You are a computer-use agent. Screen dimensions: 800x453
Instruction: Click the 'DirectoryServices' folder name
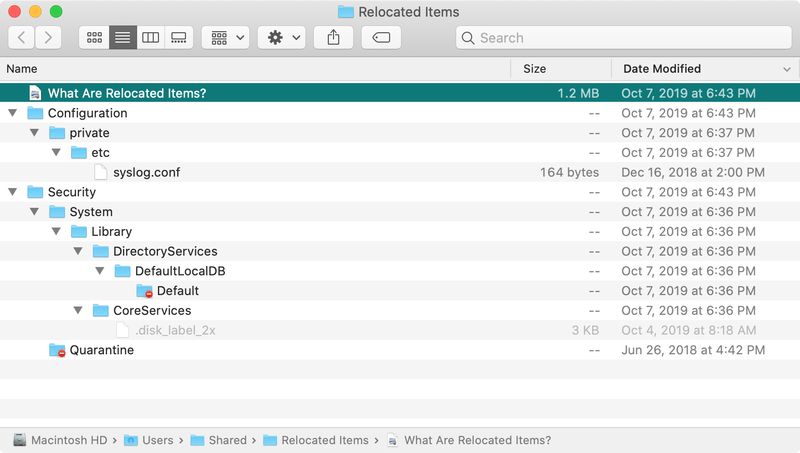point(165,251)
